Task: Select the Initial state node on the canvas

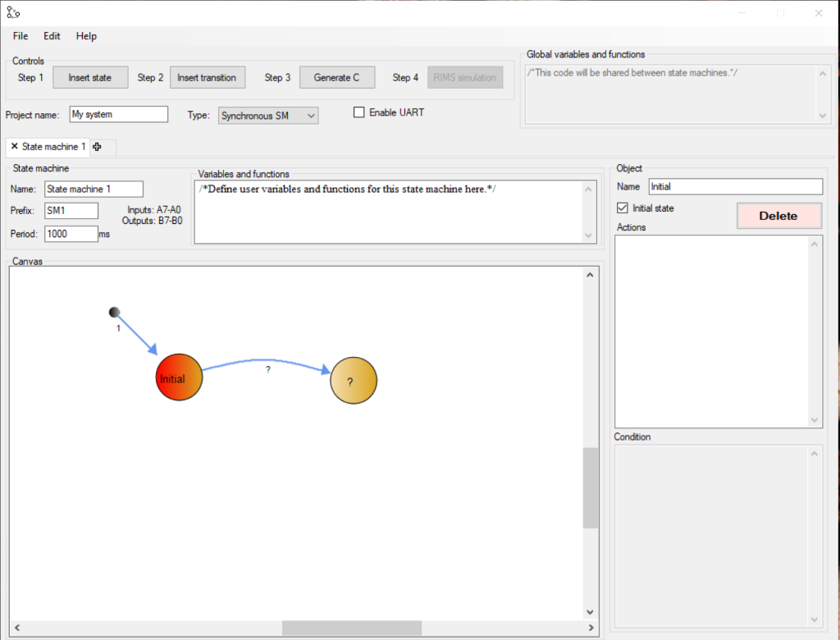Action: click(x=179, y=377)
